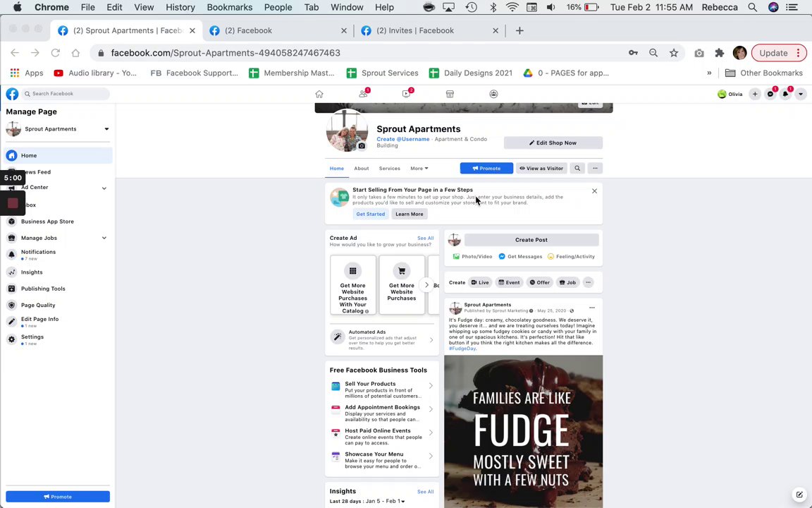Open more create options ellipsis

click(x=589, y=282)
